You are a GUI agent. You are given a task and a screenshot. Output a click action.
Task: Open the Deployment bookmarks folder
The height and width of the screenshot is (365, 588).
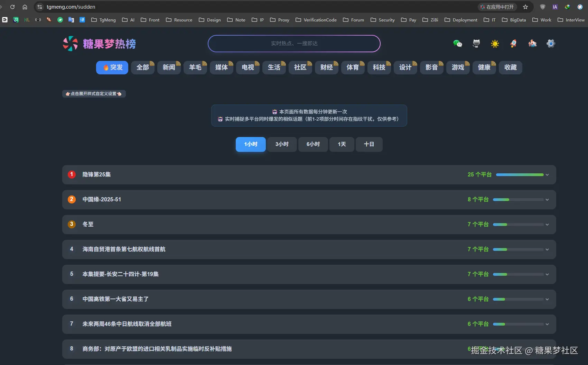tap(461, 20)
